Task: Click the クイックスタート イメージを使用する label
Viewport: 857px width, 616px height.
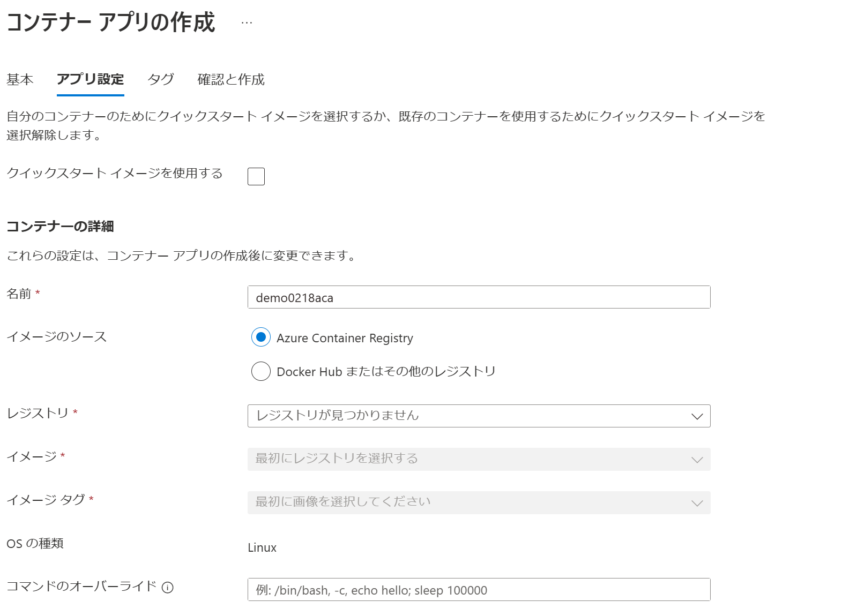Action: [115, 174]
